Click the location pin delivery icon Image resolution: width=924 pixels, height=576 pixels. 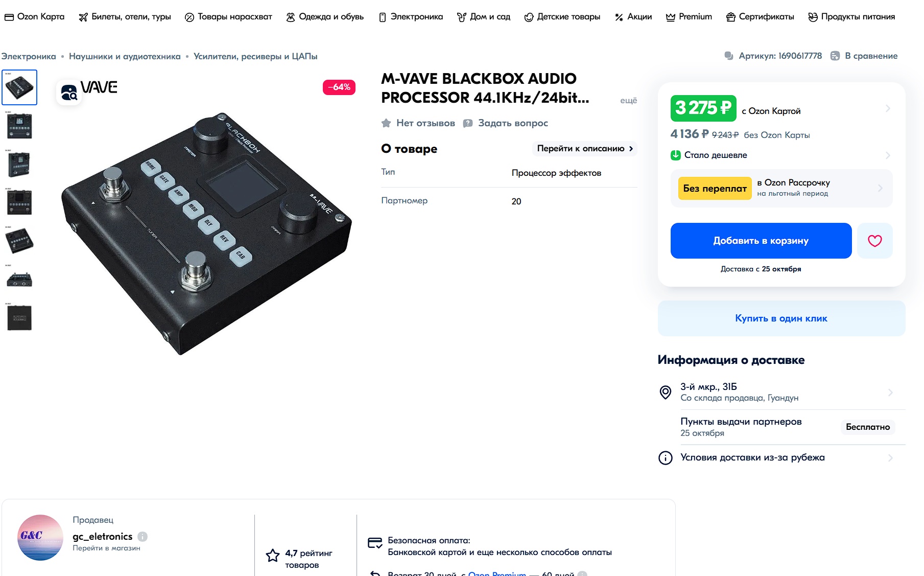tap(665, 393)
